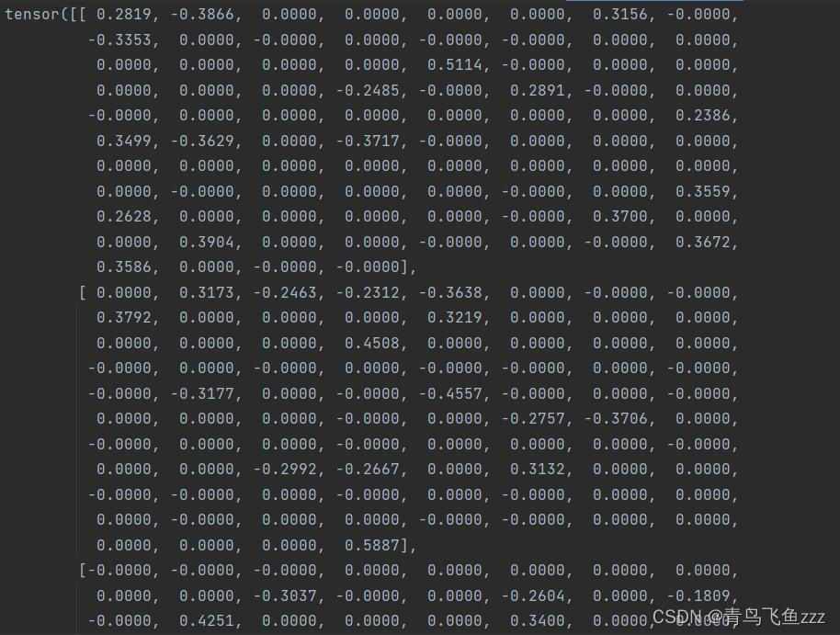Pick the value -0.2992
The width and height of the screenshot is (840, 635).
(x=285, y=470)
